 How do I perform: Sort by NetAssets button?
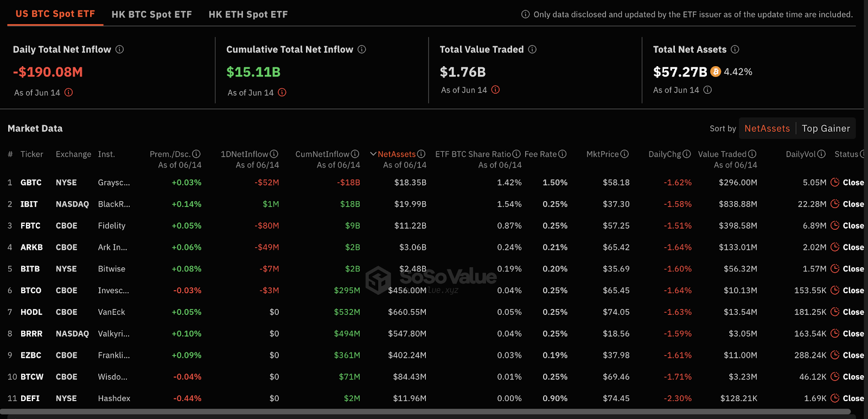(x=767, y=128)
